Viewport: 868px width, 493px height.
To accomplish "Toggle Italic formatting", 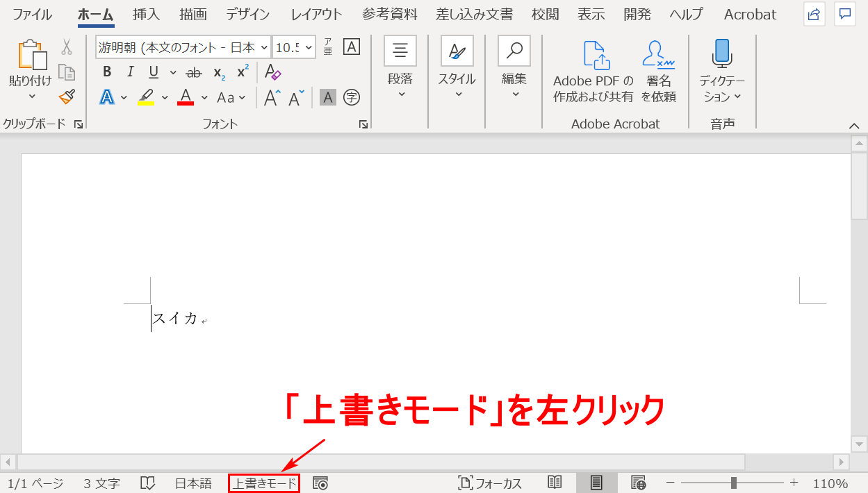I will coord(130,72).
